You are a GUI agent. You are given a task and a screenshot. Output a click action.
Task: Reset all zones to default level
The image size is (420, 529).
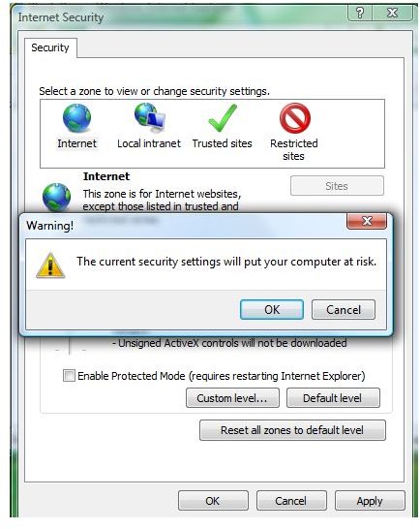pyautogui.click(x=292, y=430)
